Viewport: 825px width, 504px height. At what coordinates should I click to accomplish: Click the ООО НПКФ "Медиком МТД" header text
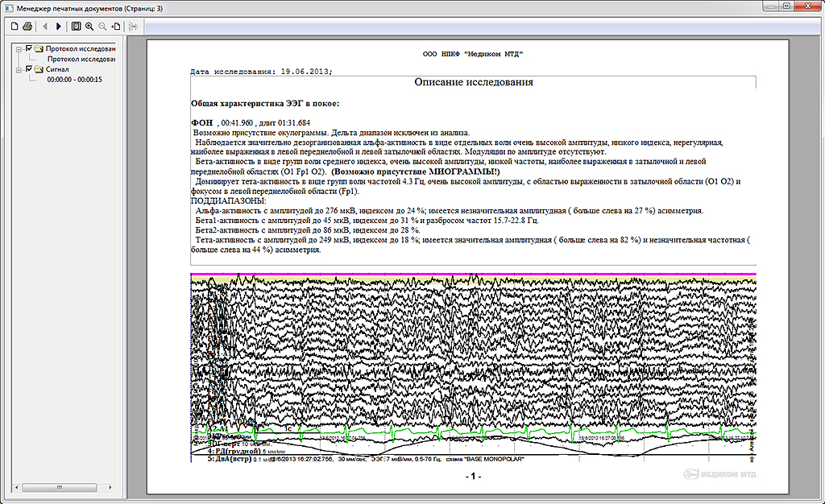pyautogui.click(x=473, y=54)
